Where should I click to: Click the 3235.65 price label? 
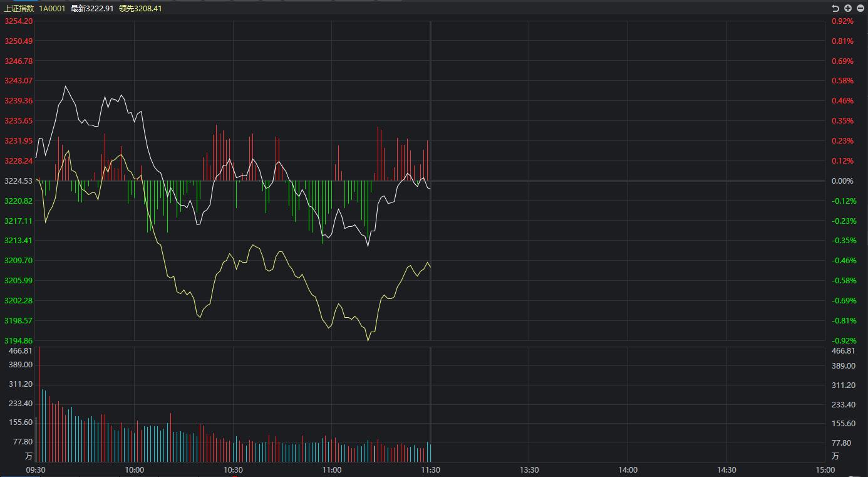coord(18,121)
